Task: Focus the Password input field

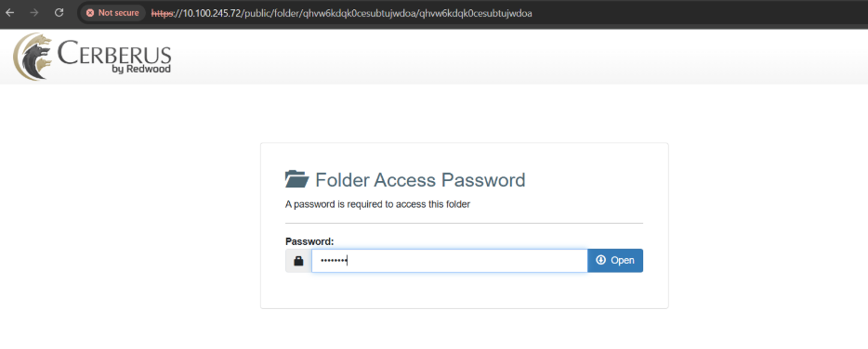Action: (x=449, y=261)
